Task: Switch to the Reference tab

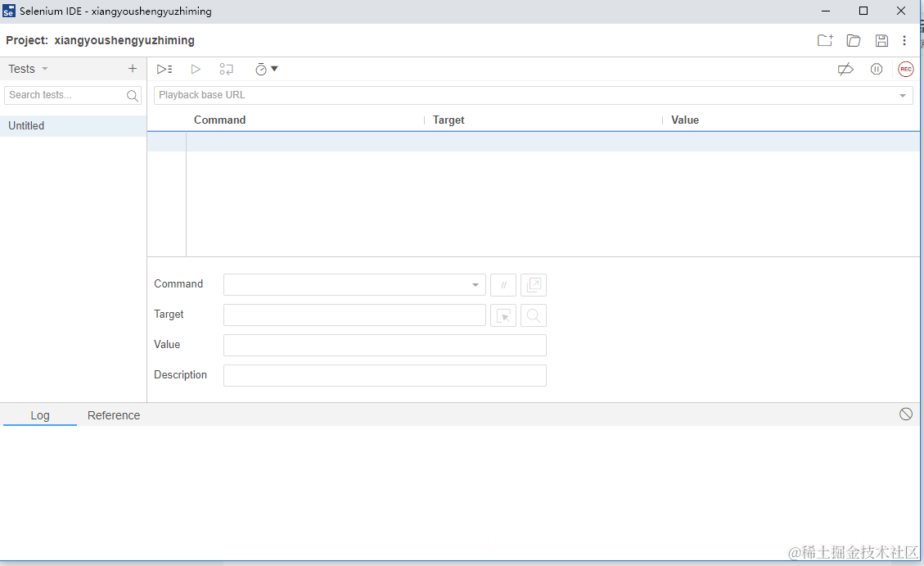Action: tap(114, 415)
